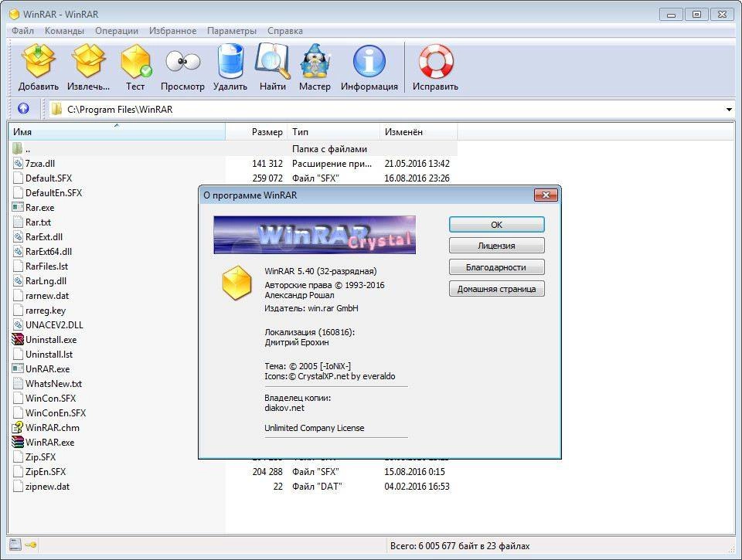742x560 pixels.
Task: Open the Операции menu
Action: tap(117, 31)
